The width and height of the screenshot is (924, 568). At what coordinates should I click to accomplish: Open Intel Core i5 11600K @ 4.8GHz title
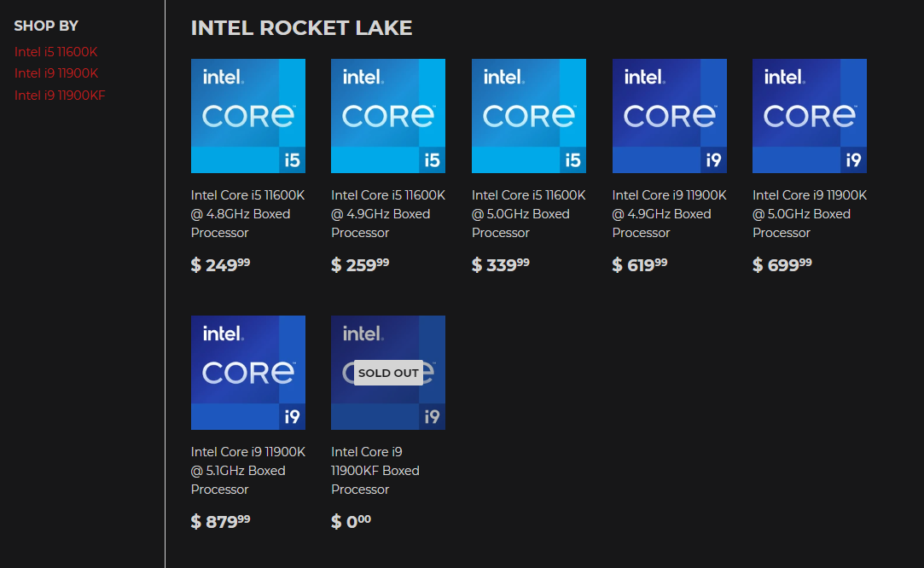(247, 214)
